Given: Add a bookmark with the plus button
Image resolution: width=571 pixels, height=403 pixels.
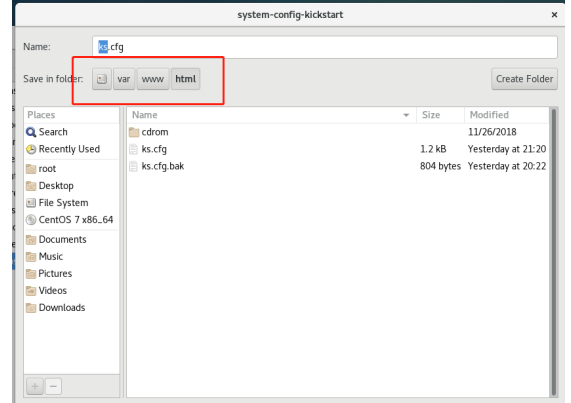Looking at the screenshot, I should 35,386.
